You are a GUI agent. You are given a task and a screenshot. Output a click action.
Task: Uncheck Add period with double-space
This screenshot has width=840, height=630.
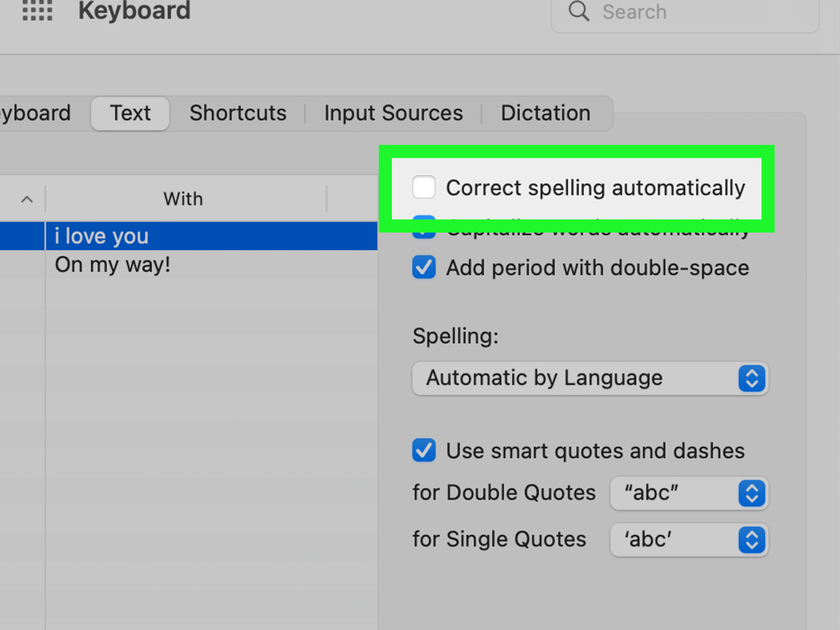pyautogui.click(x=424, y=267)
